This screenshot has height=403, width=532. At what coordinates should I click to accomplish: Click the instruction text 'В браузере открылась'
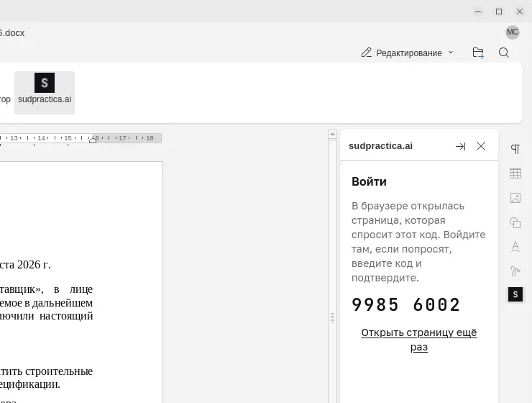[408, 206]
